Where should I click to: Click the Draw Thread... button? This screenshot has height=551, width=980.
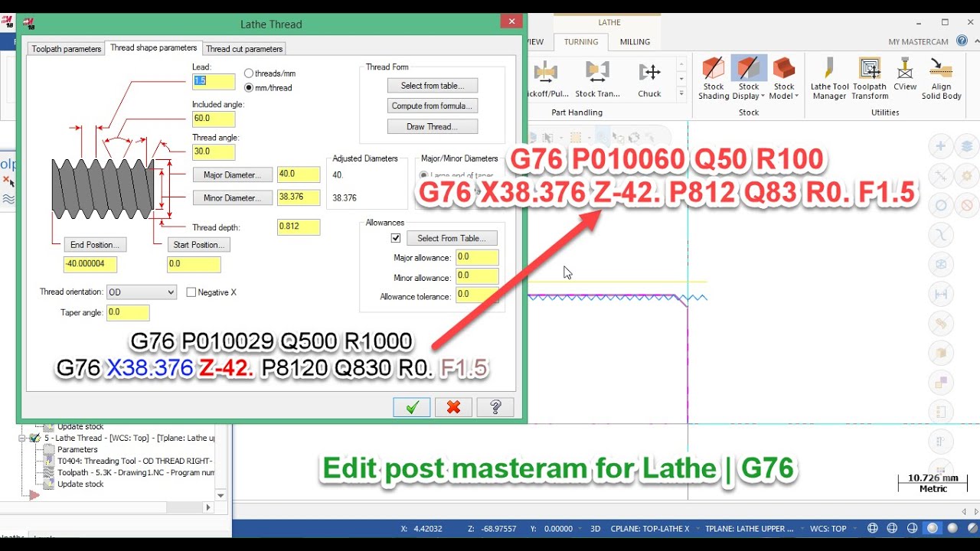point(433,126)
